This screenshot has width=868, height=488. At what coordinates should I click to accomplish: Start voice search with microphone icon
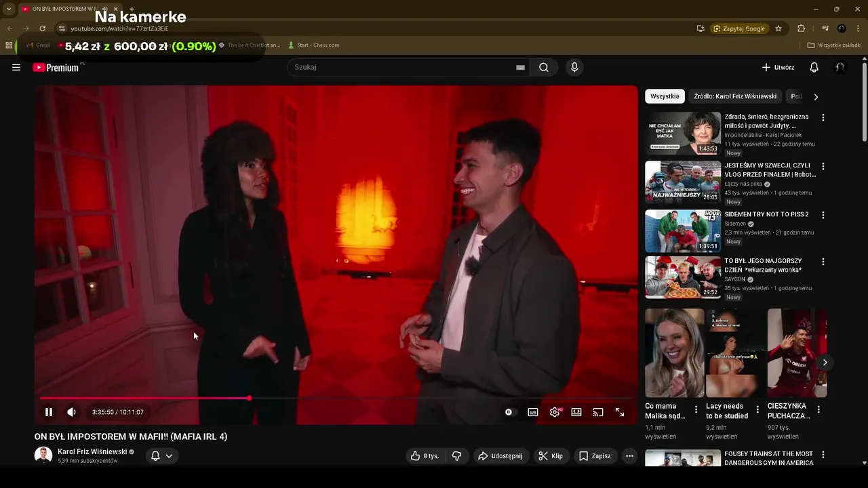coord(574,67)
